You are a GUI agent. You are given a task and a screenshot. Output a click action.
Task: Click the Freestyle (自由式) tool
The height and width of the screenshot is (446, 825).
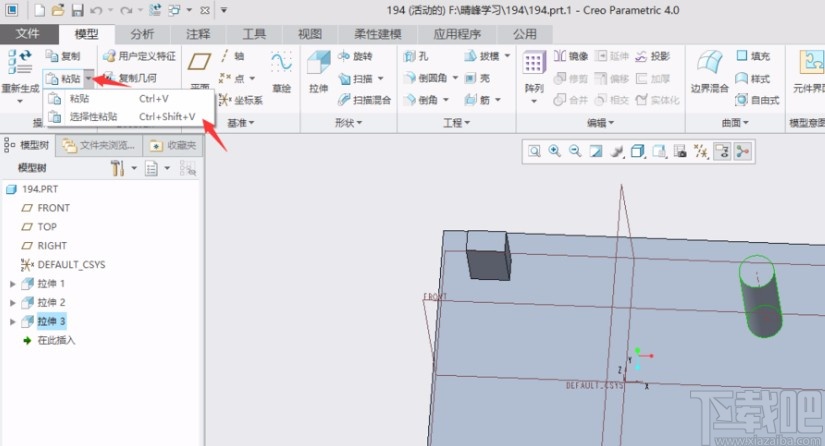coord(757,100)
